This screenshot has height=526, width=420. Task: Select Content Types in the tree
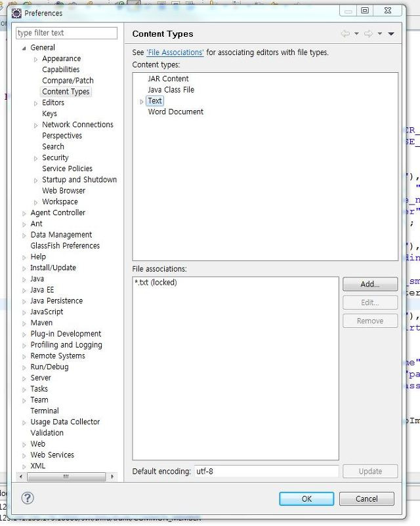point(66,92)
